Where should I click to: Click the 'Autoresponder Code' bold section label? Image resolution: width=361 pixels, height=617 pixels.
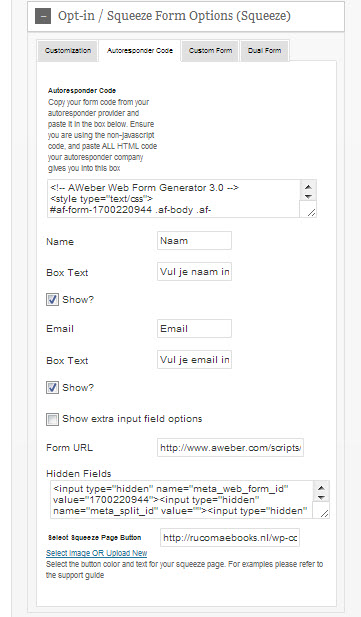pyautogui.click(x=82, y=91)
